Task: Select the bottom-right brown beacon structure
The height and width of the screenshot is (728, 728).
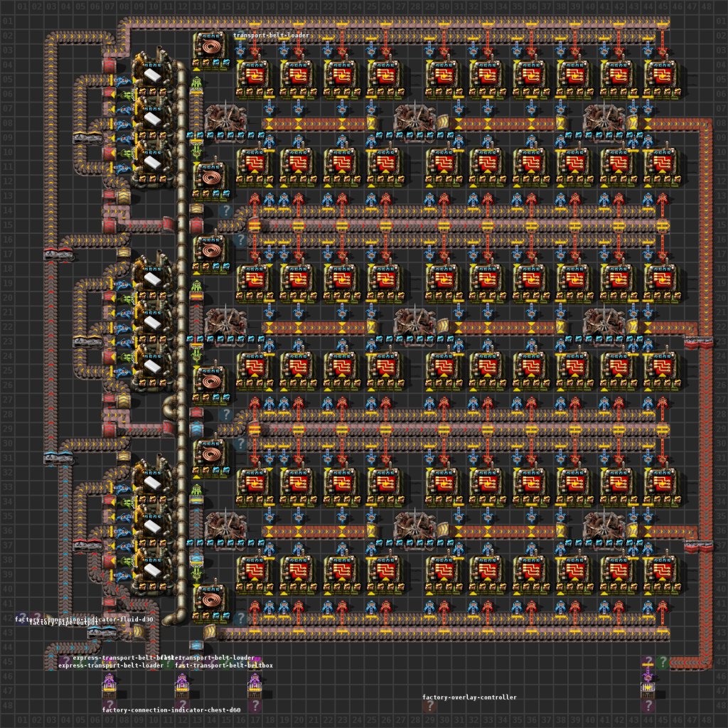Action: [605, 528]
